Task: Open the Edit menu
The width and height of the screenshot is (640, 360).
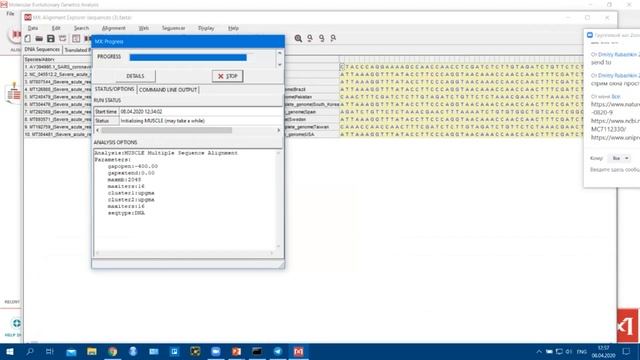Action: click(56, 28)
